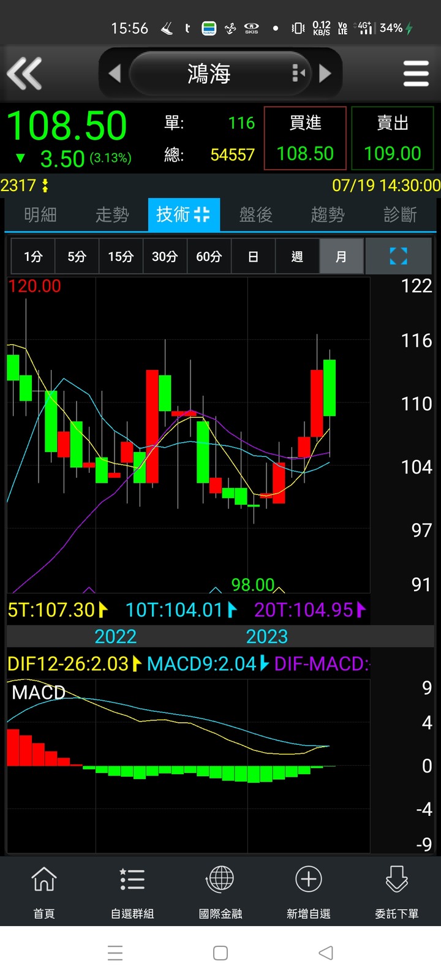Switch to 走勢 tab
Screen dimensions: 441x980
pyautogui.click(x=112, y=214)
